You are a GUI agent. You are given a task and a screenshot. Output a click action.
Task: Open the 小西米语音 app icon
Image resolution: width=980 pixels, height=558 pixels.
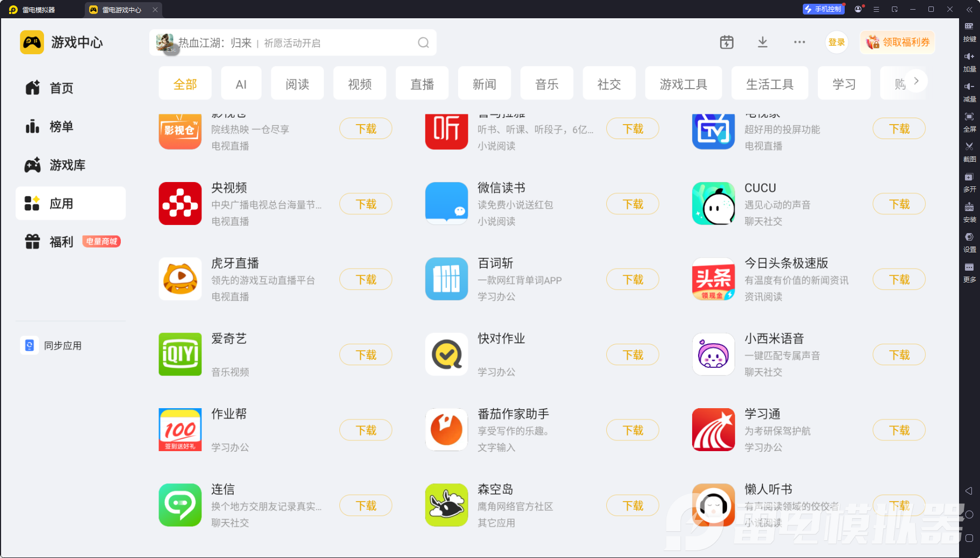[x=714, y=354]
